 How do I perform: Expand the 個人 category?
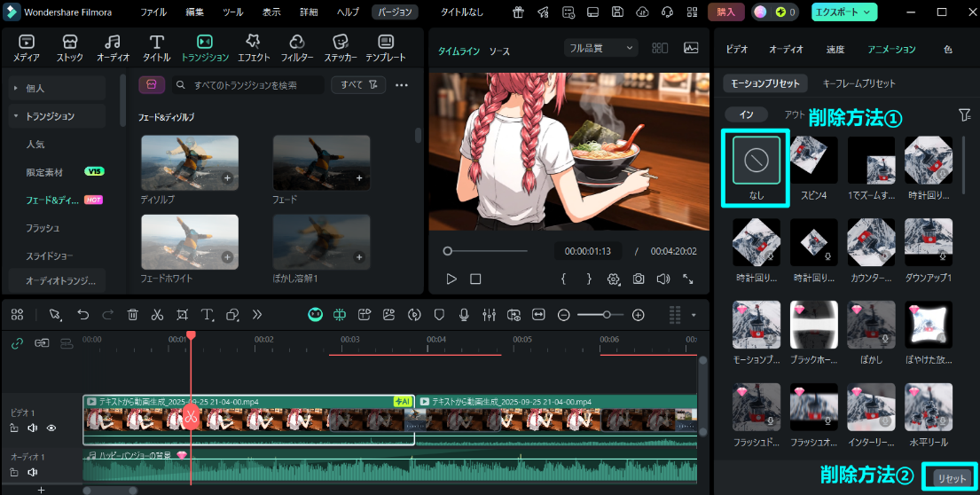[x=57, y=88]
